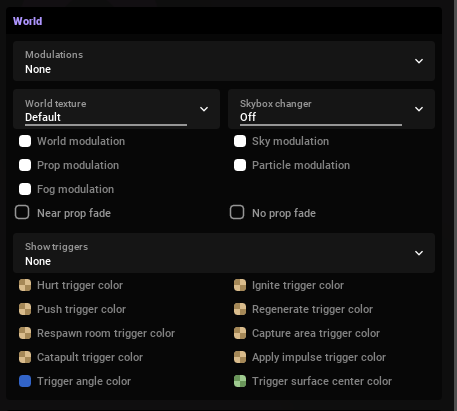Pick the Catapult trigger color swatch
Viewport: 457px width, 411px height.
[25, 357]
